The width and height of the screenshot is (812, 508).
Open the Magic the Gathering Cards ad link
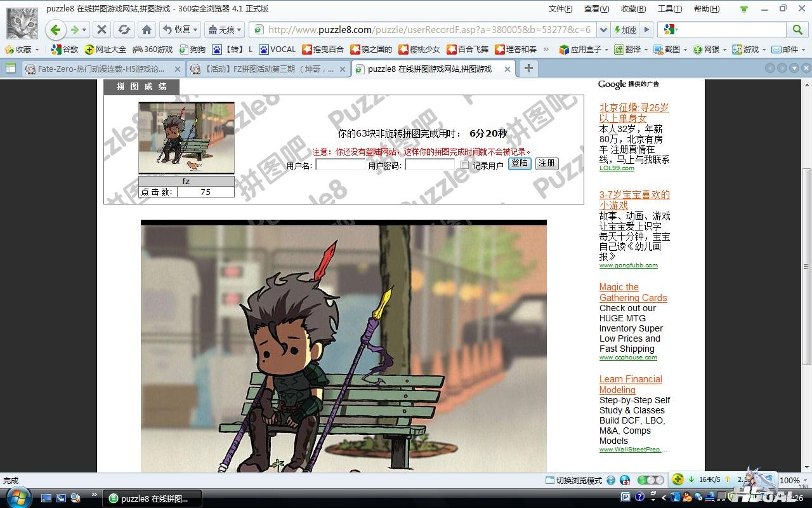(x=633, y=292)
